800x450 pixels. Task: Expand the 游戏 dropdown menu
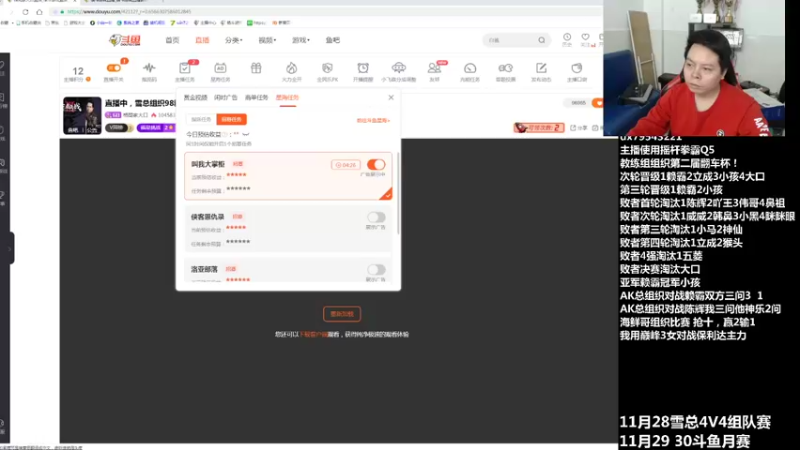[301, 40]
